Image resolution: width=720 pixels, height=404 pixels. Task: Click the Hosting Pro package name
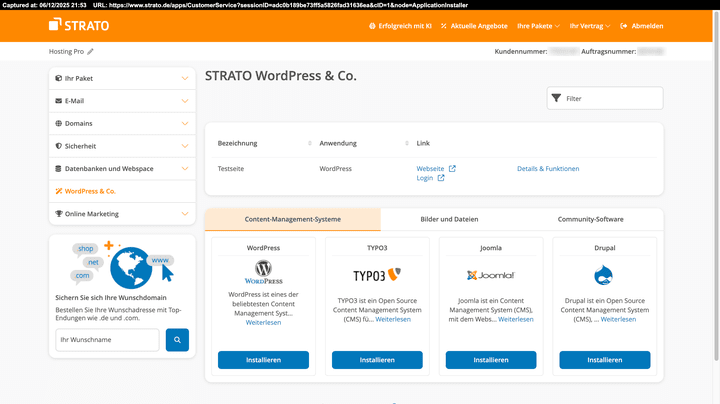tap(67, 51)
